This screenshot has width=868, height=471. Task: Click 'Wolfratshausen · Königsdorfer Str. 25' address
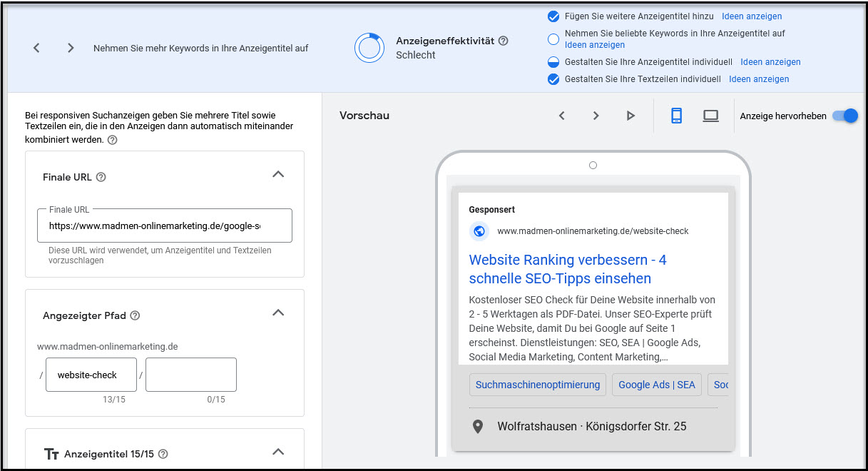(x=592, y=427)
